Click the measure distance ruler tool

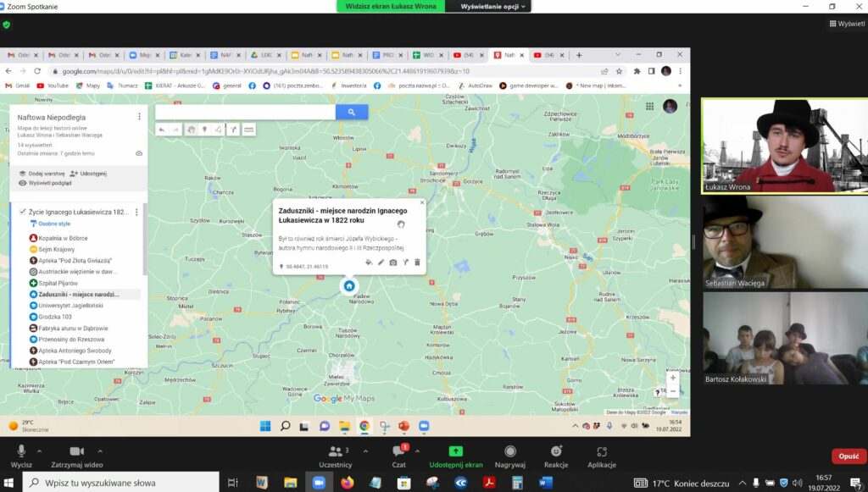(248, 130)
